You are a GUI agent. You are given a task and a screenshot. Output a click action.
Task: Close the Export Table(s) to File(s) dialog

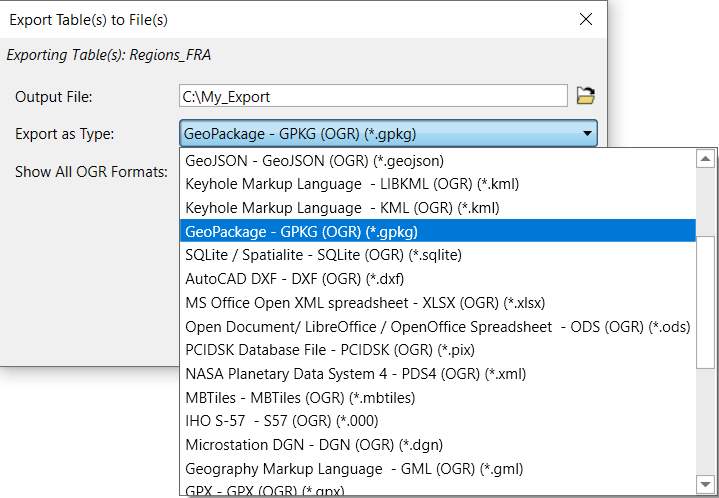pyautogui.click(x=586, y=19)
